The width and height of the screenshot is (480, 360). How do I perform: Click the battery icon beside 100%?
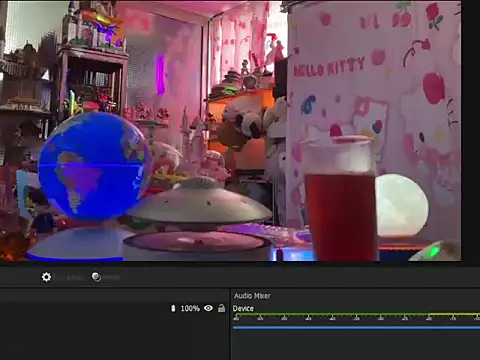pos(173,308)
